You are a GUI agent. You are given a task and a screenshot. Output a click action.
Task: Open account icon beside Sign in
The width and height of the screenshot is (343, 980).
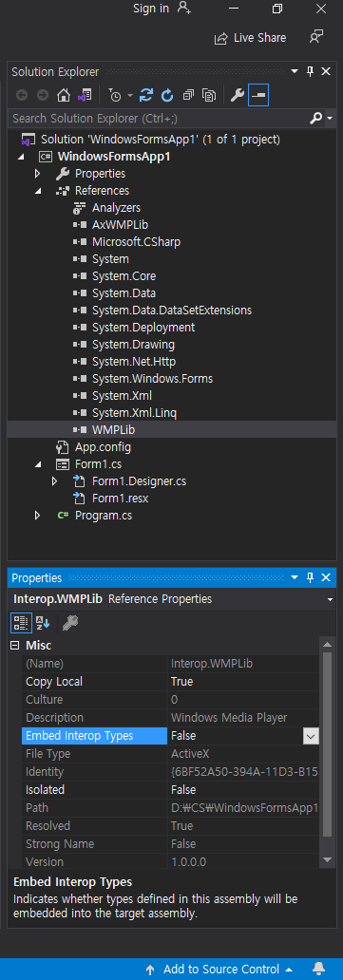click(184, 9)
